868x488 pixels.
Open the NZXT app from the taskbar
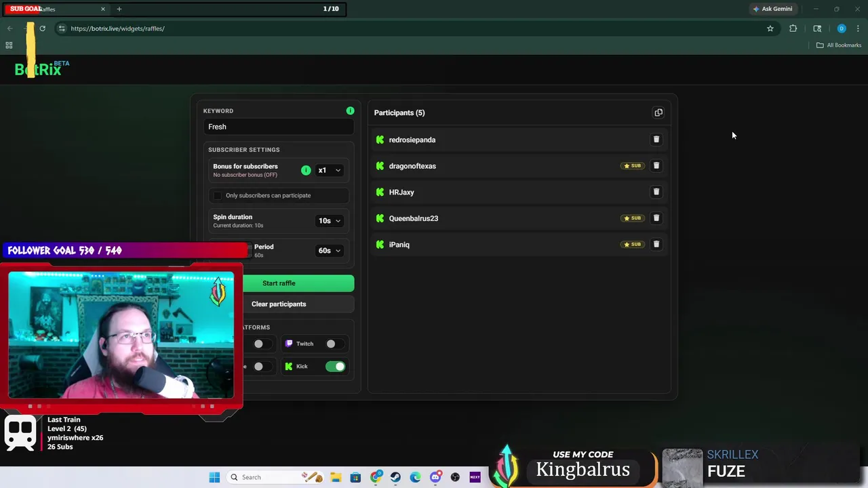point(475,477)
